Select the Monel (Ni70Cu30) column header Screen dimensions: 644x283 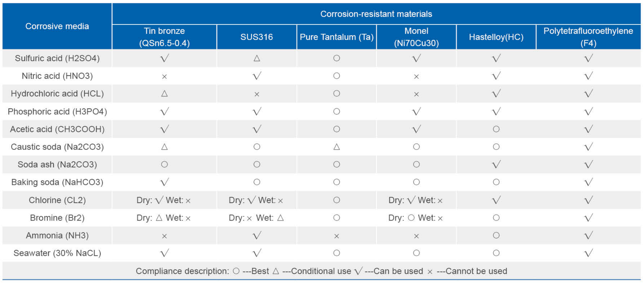click(x=416, y=37)
